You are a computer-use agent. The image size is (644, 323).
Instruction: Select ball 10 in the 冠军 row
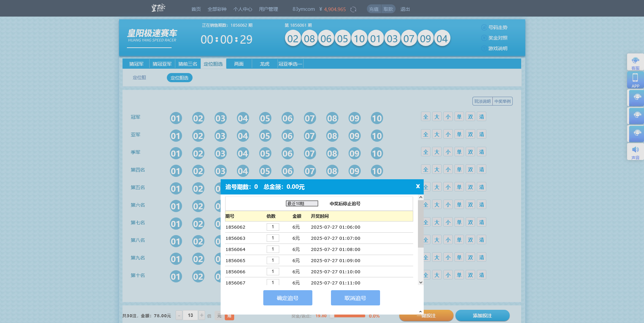pos(377,118)
